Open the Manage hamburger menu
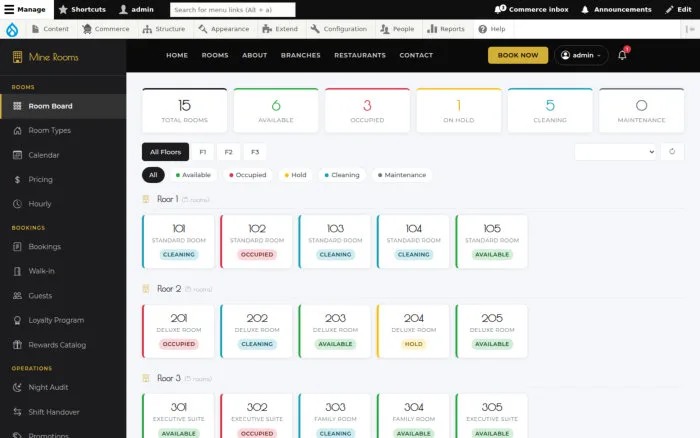The width and height of the screenshot is (700, 438). pos(25,9)
